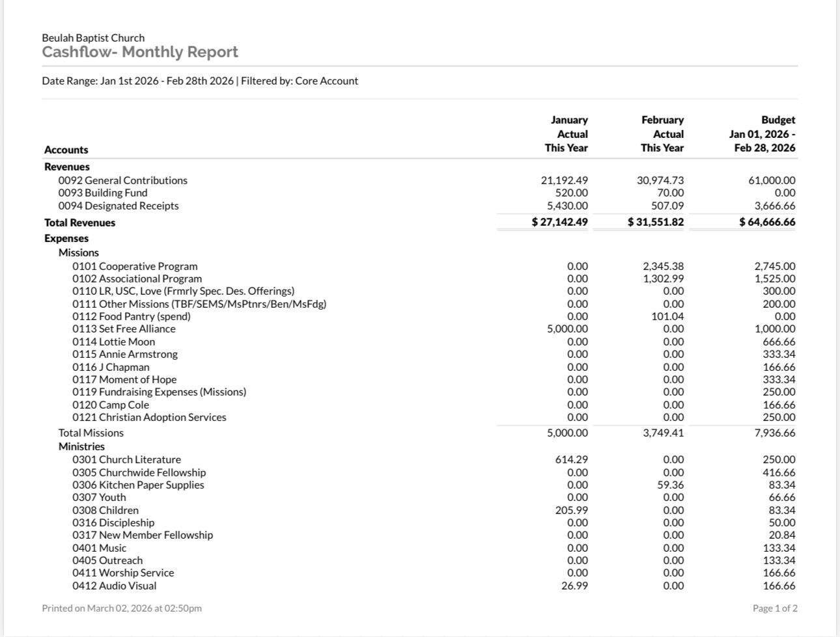Select row "0401 Music"
The image size is (840, 637).
click(x=420, y=548)
